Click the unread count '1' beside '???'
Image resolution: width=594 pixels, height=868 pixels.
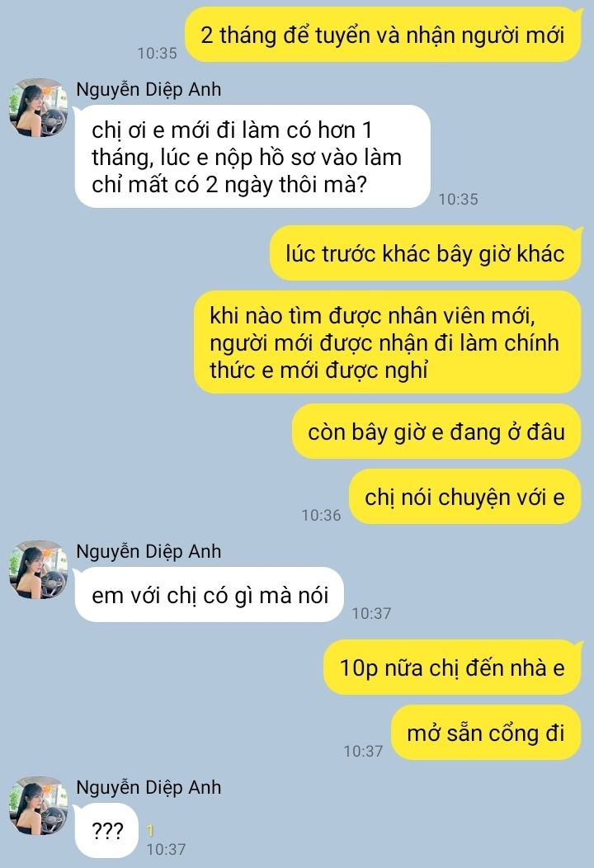click(150, 830)
